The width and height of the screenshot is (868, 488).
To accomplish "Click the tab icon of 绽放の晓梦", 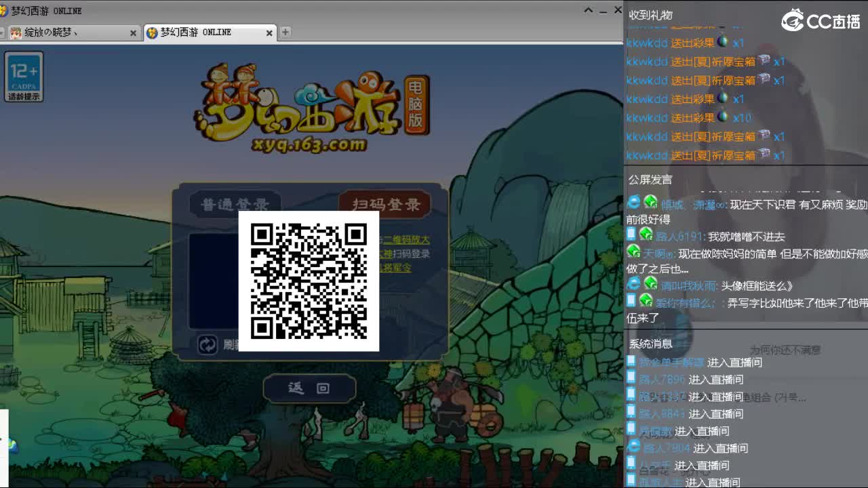I will tap(16, 33).
